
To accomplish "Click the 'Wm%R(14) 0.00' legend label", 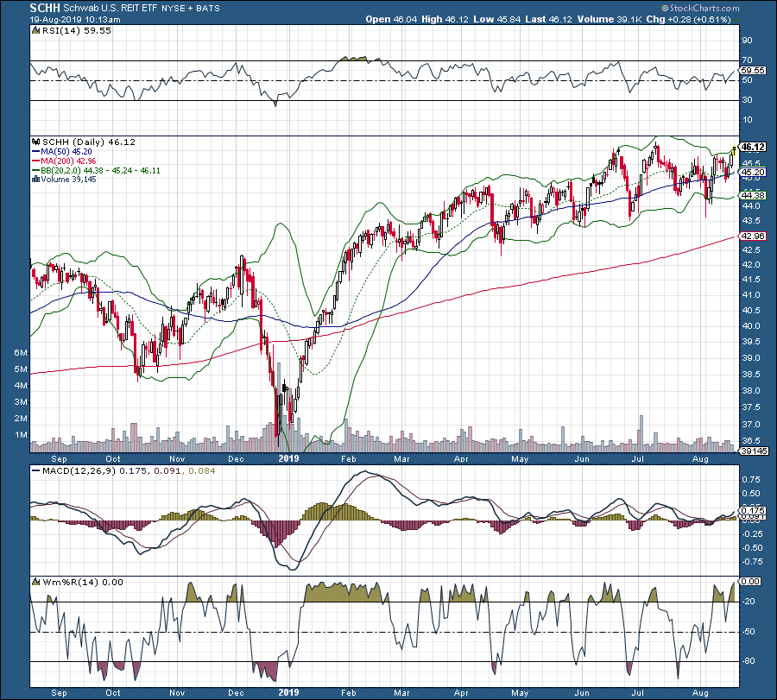I will point(83,582).
